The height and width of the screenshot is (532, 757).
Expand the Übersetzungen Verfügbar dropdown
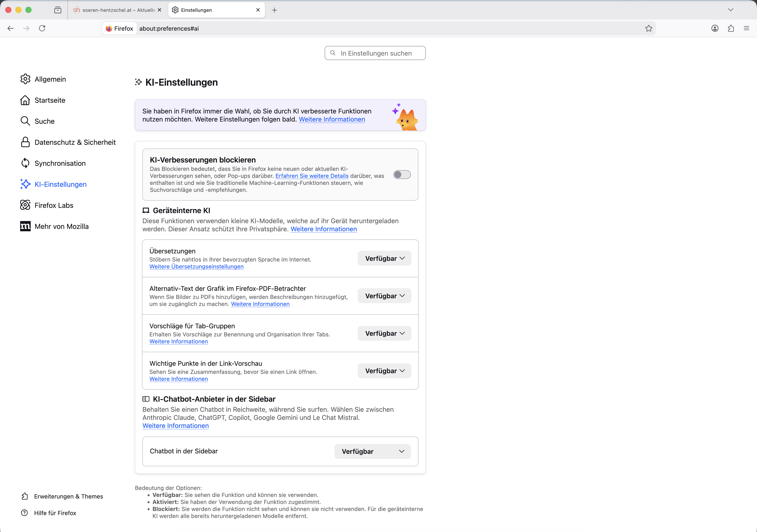[x=384, y=258]
